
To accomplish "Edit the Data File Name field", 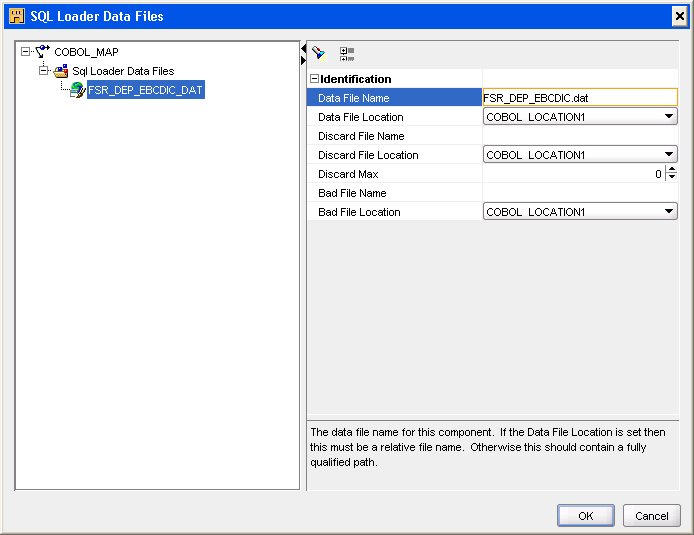I will click(x=579, y=98).
